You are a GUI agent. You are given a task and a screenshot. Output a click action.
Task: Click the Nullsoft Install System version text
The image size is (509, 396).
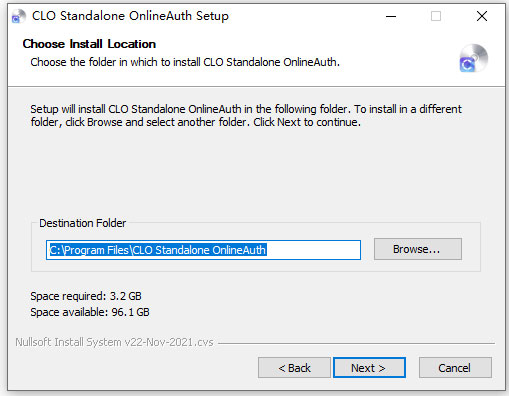tap(114, 342)
